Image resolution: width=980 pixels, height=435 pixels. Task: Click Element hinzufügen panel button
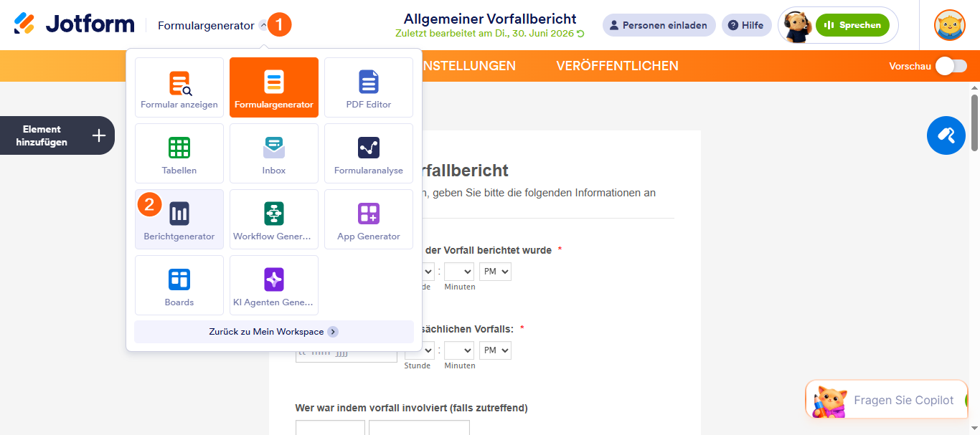pos(57,135)
